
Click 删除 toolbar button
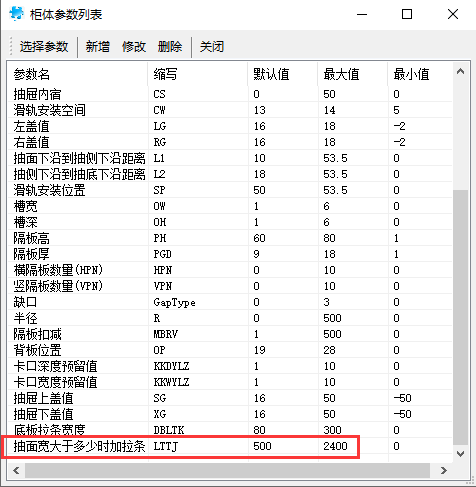[x=170, y=47]
